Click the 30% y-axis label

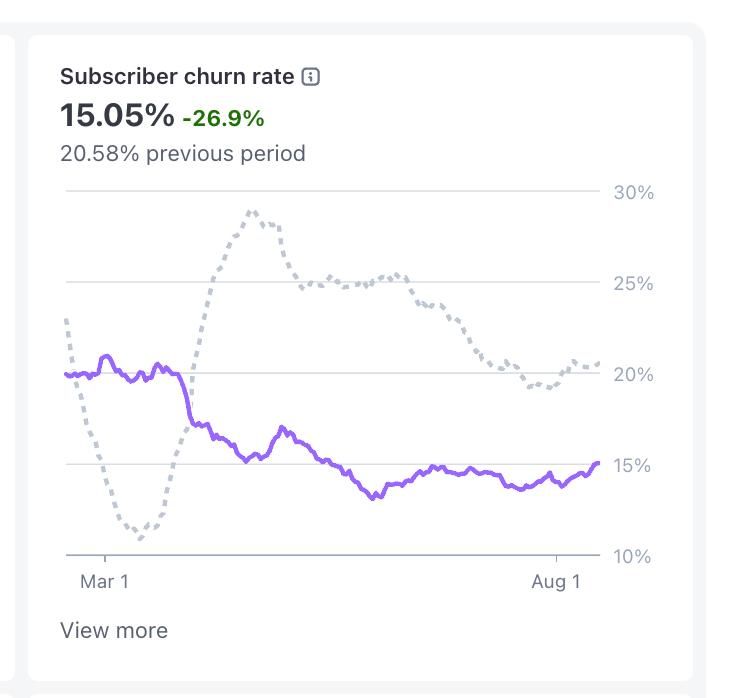pos(633,192)
